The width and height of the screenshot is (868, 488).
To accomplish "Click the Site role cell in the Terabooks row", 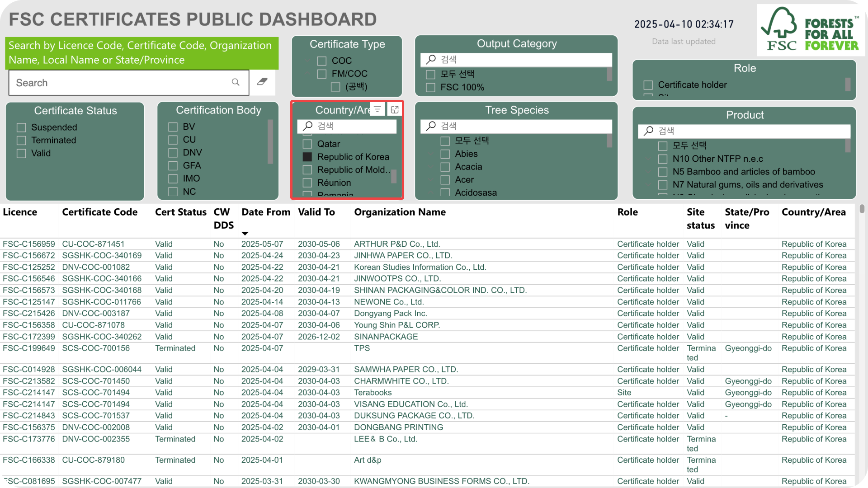I will (624, 392).
